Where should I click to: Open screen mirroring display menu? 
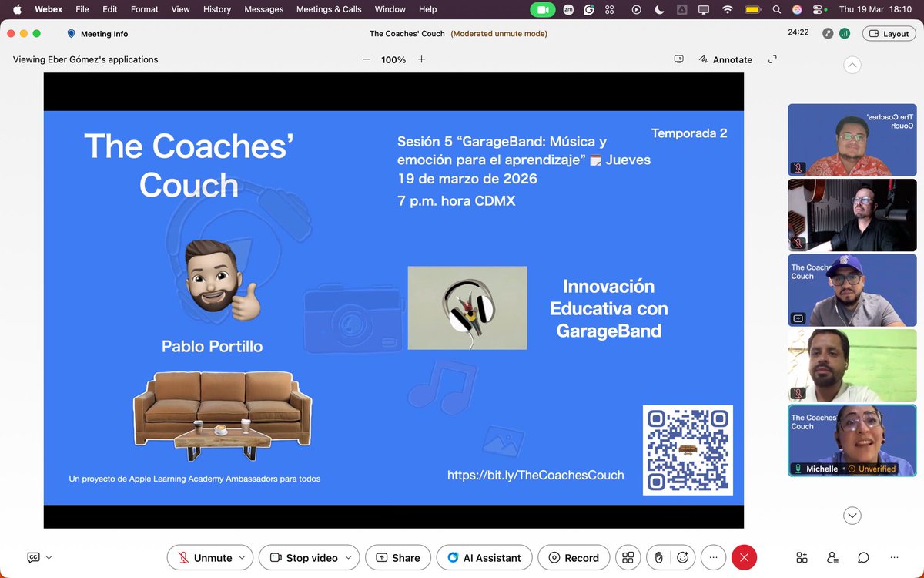[x=704, y=9]
